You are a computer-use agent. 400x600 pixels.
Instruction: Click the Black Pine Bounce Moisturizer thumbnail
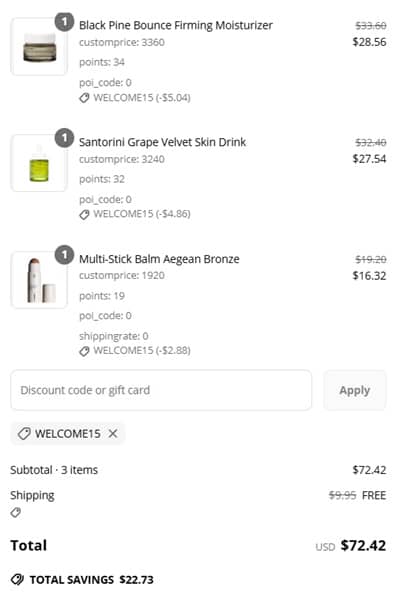[x=39, y=46]
